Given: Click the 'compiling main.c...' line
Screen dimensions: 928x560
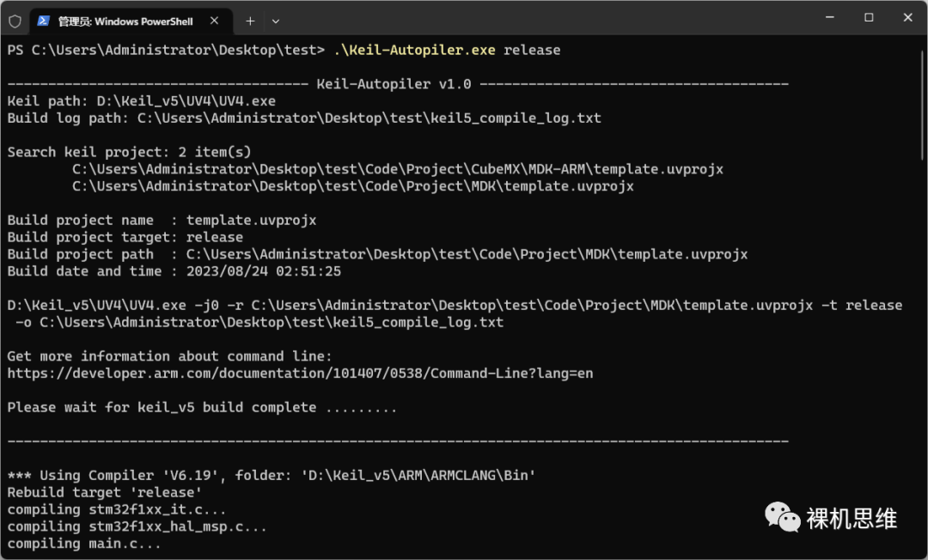Looking at the screenshot, I should pos(84,544).
